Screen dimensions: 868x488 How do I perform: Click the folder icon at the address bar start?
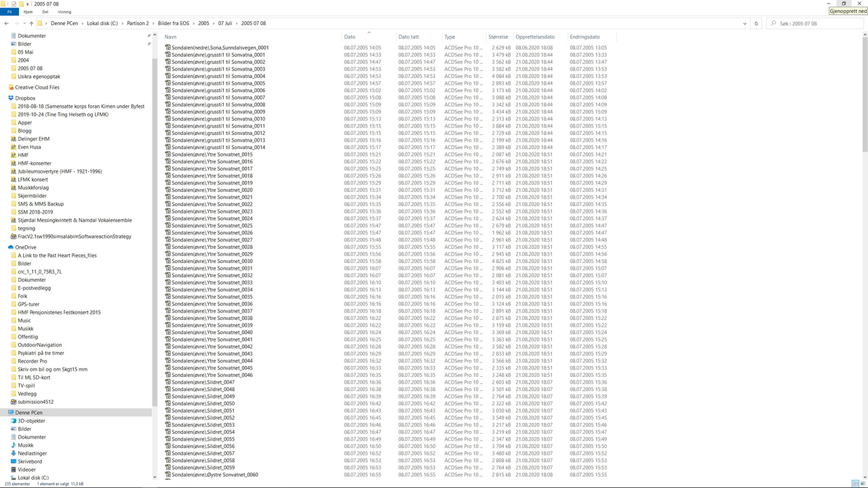(x=40, y=23)
